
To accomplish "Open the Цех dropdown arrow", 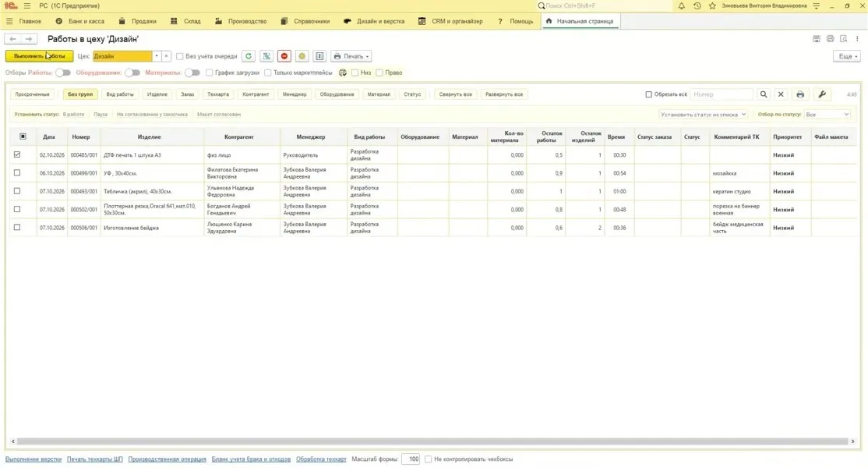I will click(157, 56).
